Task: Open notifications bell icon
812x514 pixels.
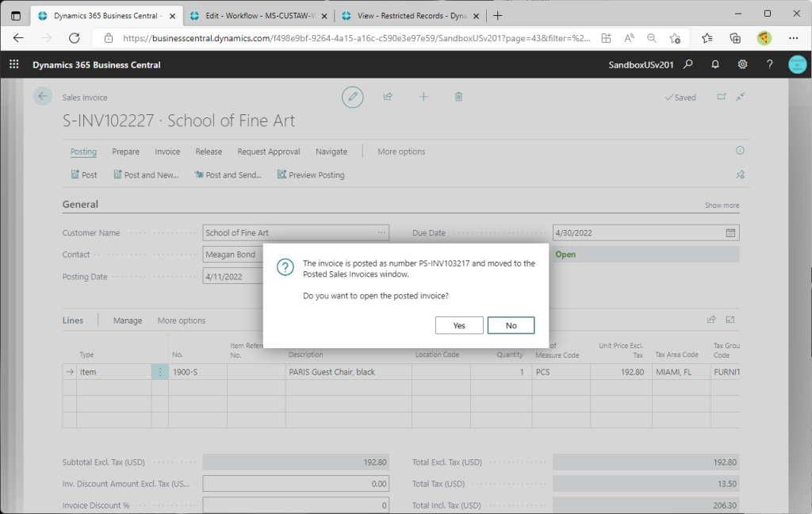Action: pos(715,64)
